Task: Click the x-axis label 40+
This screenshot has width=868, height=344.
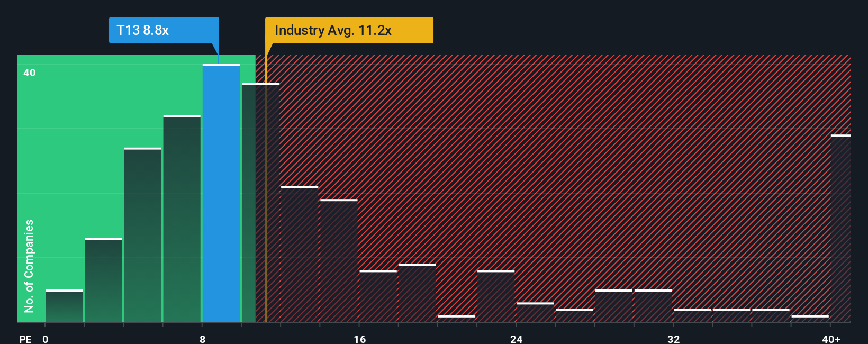Action: [x=831, y=339]
